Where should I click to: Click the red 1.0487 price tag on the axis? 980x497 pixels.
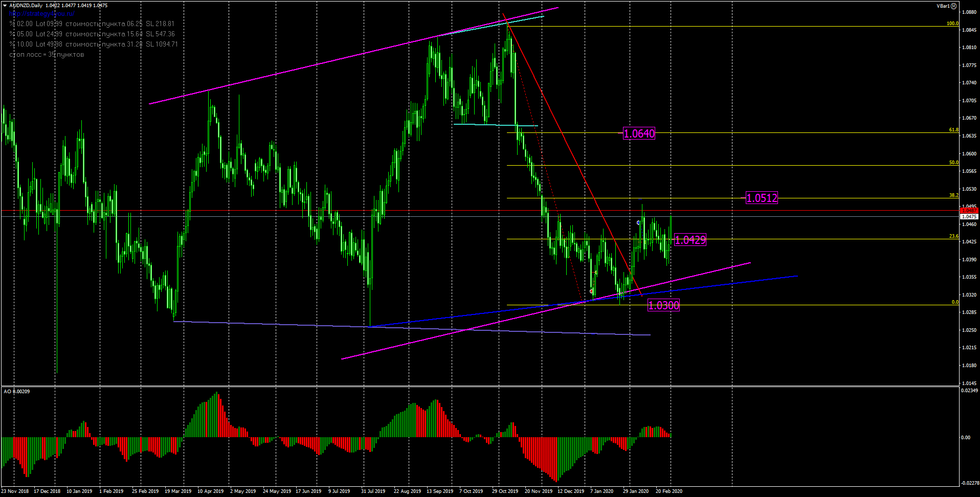tap(969, 210)
